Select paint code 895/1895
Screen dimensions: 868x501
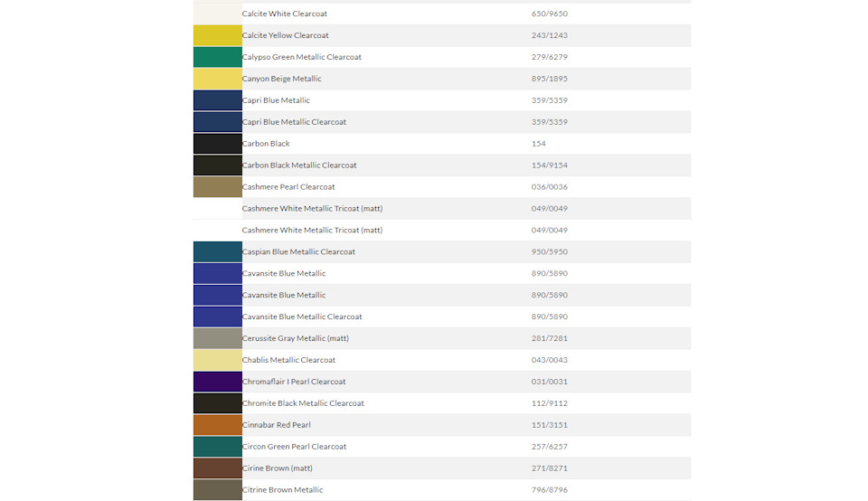coord(550,79)
